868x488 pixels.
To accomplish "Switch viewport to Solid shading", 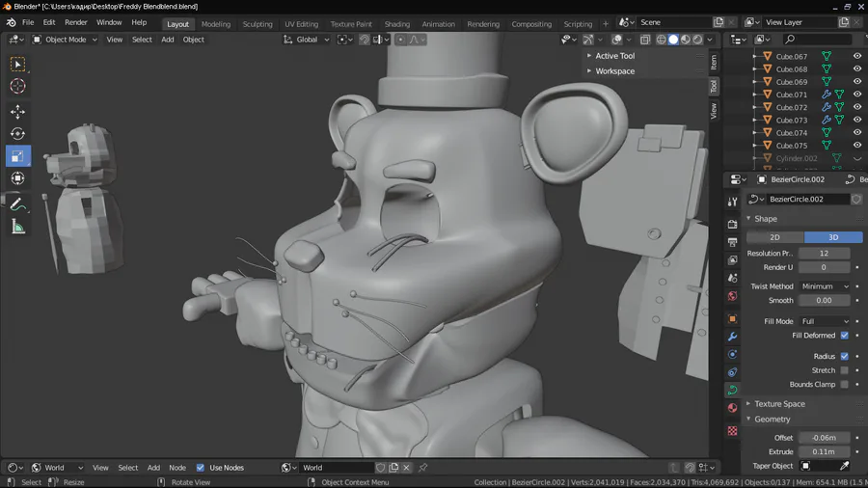I will tap(673, 40).
